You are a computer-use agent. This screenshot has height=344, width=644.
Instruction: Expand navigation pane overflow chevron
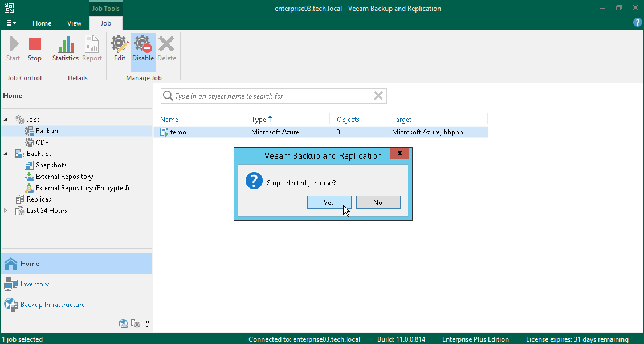[x=147, y=323]
